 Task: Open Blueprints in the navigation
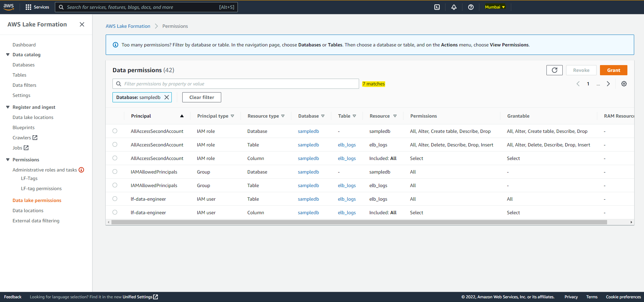[x=23, y=127]
